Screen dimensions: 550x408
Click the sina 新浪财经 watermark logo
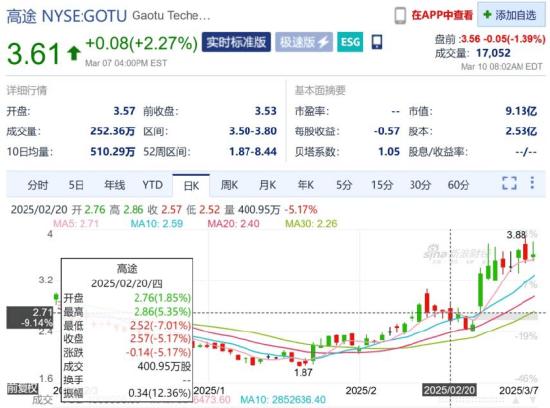click(456, 253)
